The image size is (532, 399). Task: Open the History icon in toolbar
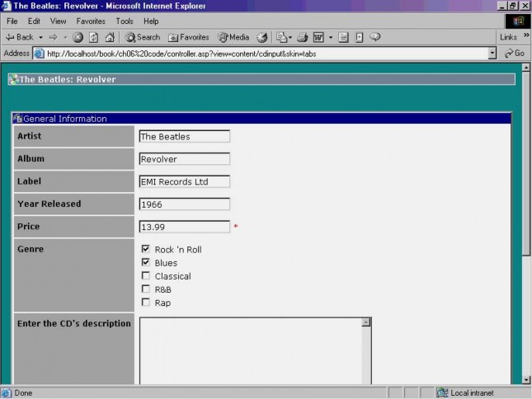click(262, 37)
